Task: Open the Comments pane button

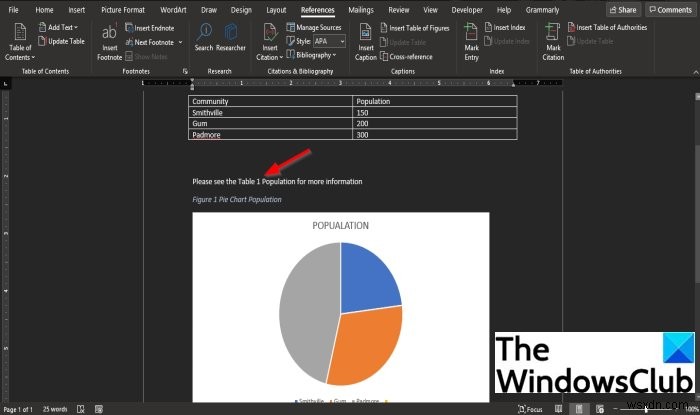Action: click(x=671, y=9)
